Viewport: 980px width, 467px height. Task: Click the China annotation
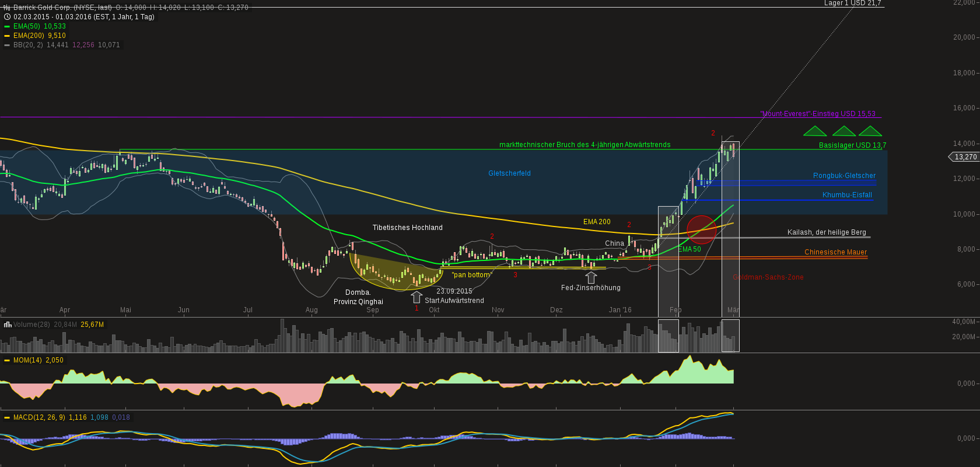[x=614, y=243]
